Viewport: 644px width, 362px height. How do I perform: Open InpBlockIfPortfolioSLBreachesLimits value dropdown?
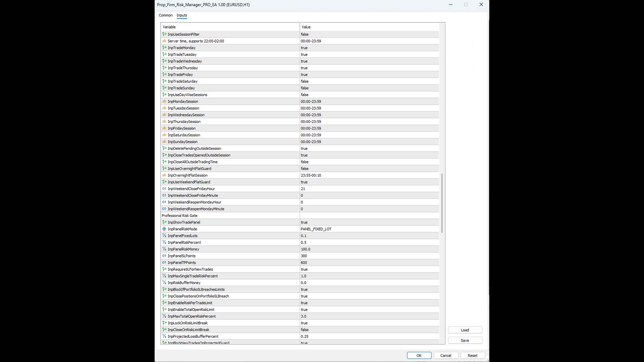click(x=369, y=289)
